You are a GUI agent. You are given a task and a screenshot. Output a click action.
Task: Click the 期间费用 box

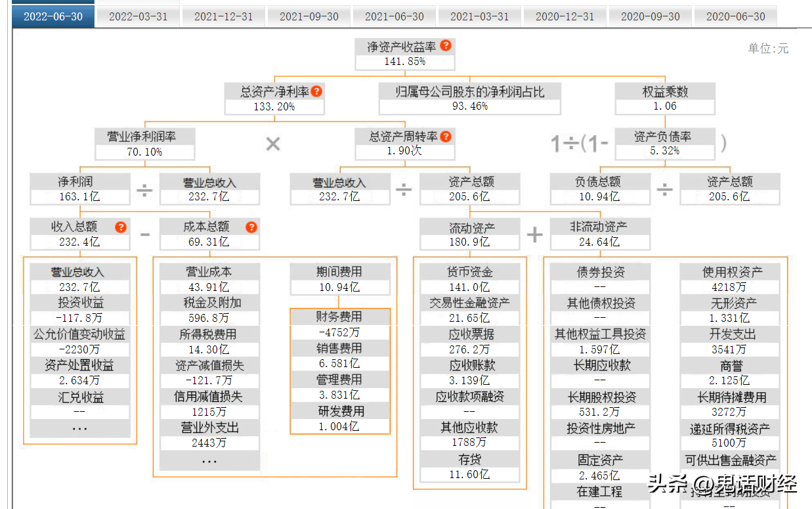point(339,279)
